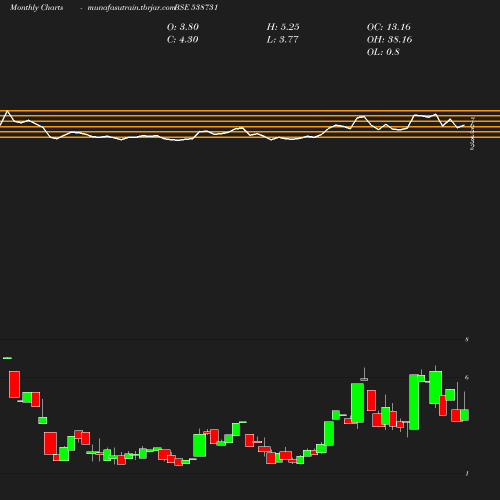The height and width of the screenshot is (500, 500).
Task: Click the Monthly Charts title text
Action: (x=36, y=7)
